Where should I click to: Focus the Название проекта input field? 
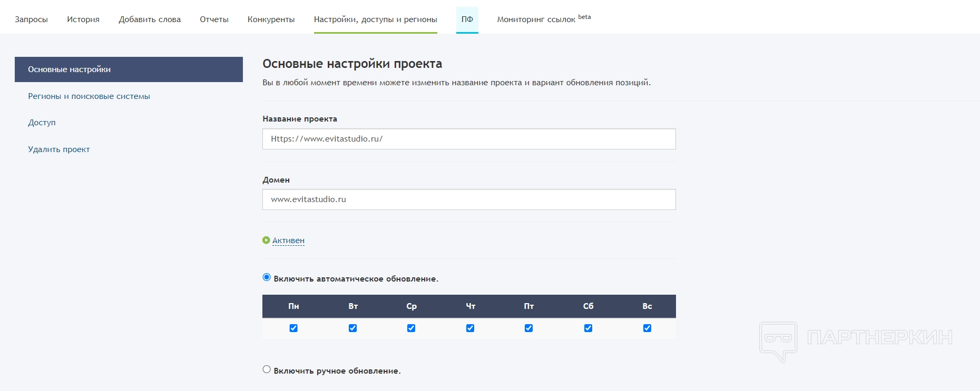click(x=469, y=139)
